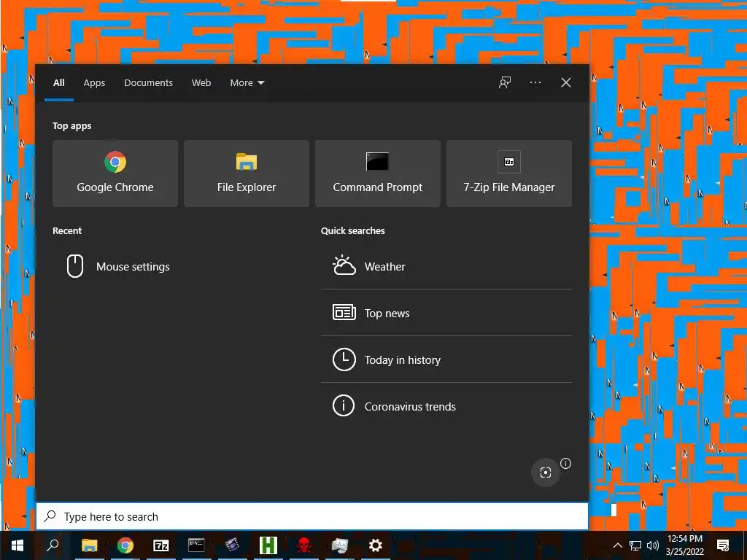Open Settings gear on the taskbar

[376, 545]
